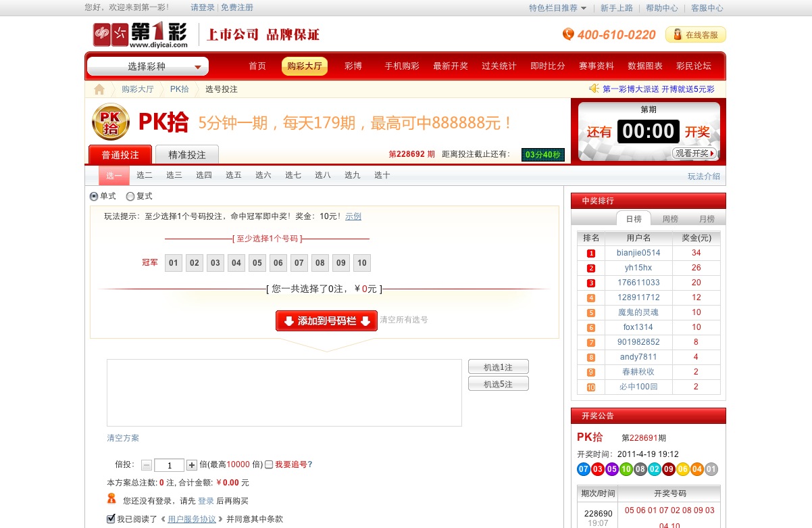Image resolution: width=812 pixels, height=528 pixels.
Task: Switch to the 精准投注 tab
Action: tap(187, 155)
